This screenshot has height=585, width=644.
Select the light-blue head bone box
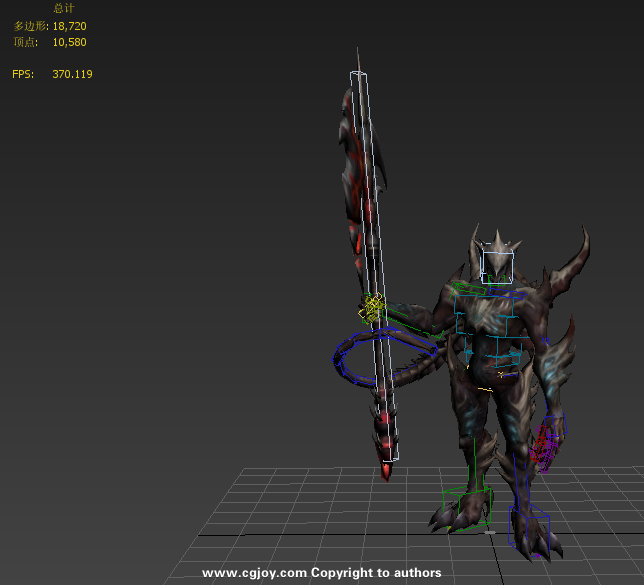[497, 267]
